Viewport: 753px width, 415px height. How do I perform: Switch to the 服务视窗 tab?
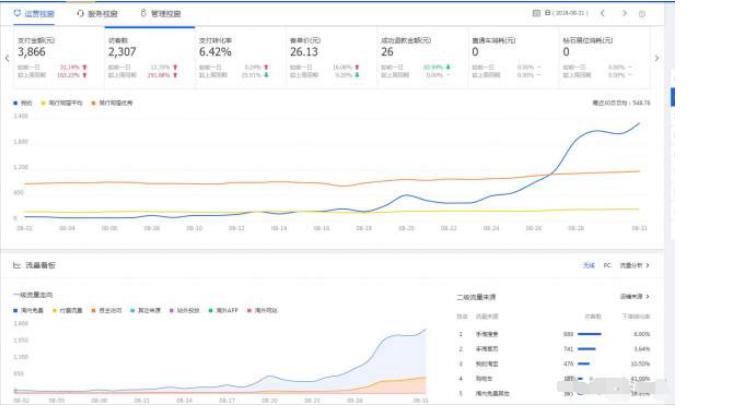pyautogui.click(x=97, y=14)
